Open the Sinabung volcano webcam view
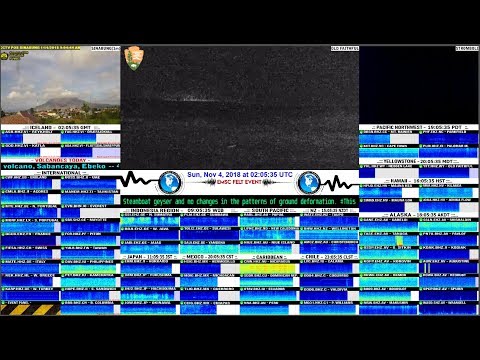This screenshot has width=480, height=360. [x=60, y=85]
